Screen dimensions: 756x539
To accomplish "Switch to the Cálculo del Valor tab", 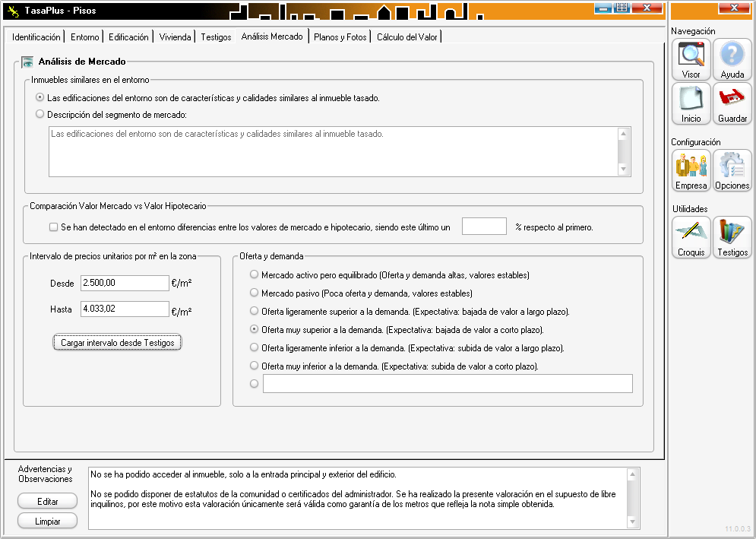I will [407, 36].
